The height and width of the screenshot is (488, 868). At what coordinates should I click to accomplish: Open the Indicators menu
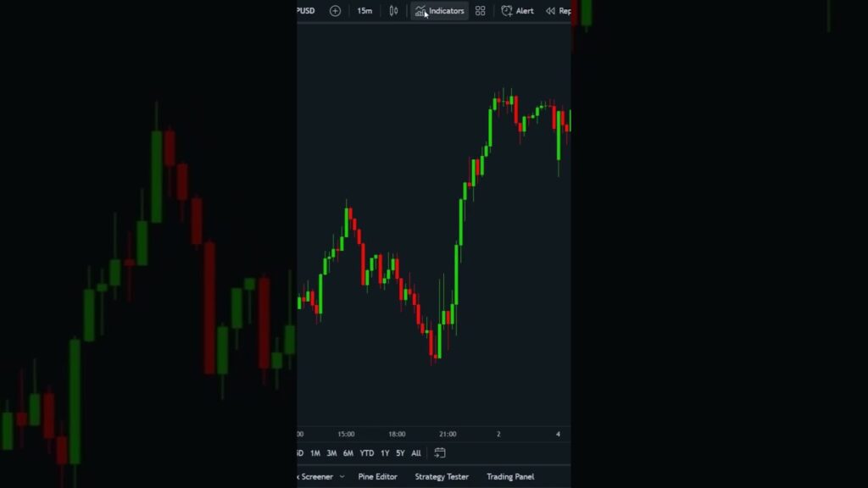tap(439, 11)
